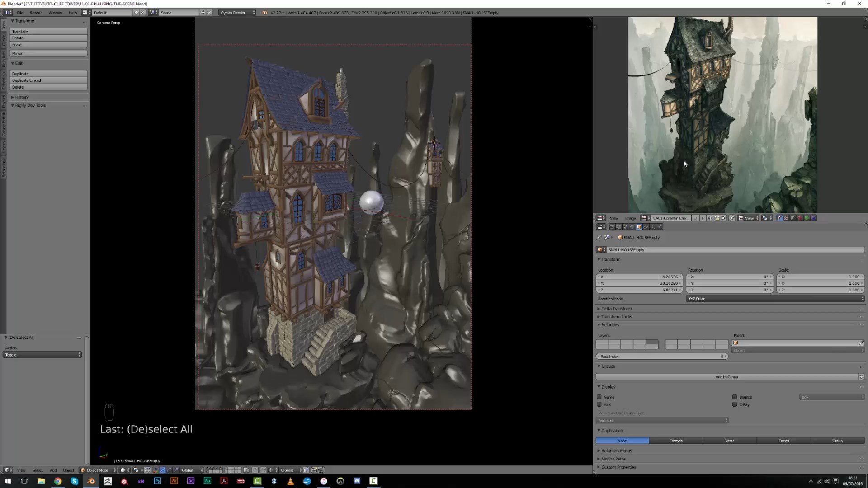The height and width of the screenshot is (488, 868).
Task: Open the Object Mode dropdown
Action: 98,470
